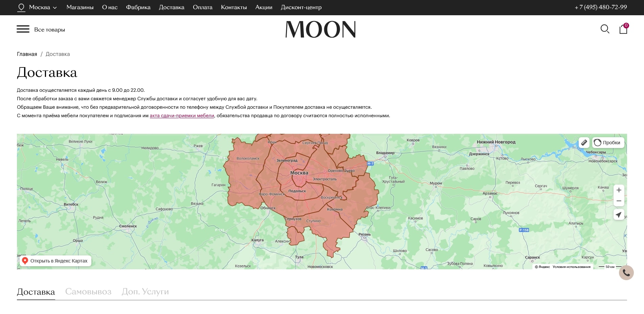Open Условия использования map link

tap(571, 267)
